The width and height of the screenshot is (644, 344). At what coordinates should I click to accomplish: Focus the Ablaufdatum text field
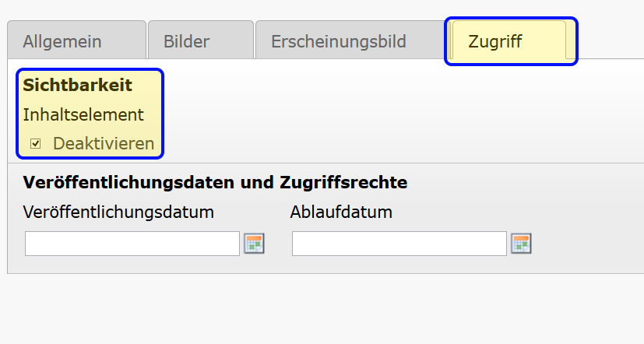(x=399, y=244)
